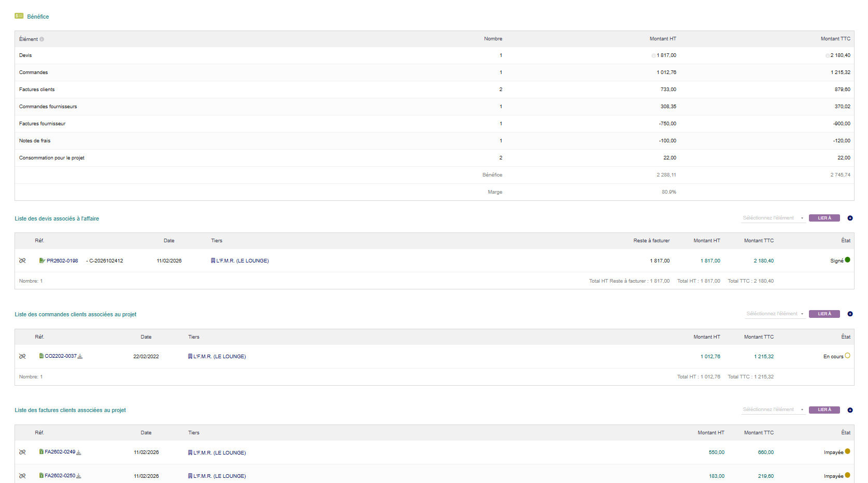Unlink quote PR2602-0198 from the project
The height and width of the screenshot is (483, 868).
click(x=22, y=261)
